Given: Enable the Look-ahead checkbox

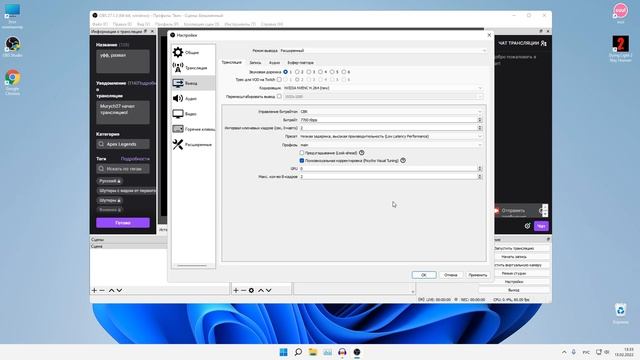Looking at the screenshot, I should 302,153.
